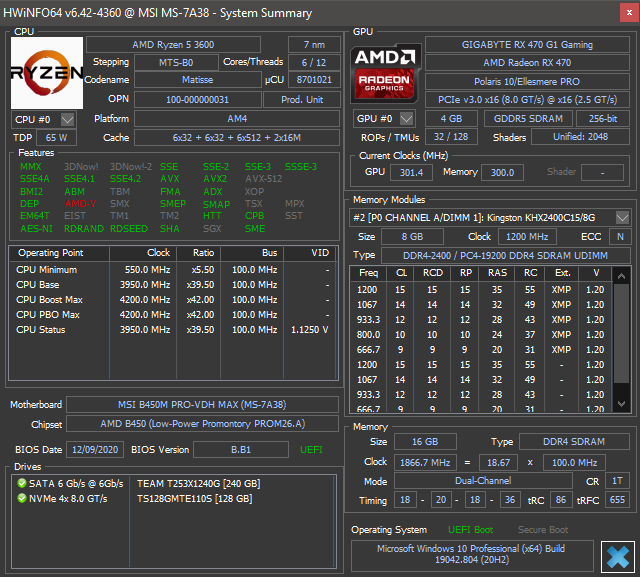Click the PCIe v3.0 x16 interface field
This screenshot has width=640, height=577.
click(x=527, y=100)
